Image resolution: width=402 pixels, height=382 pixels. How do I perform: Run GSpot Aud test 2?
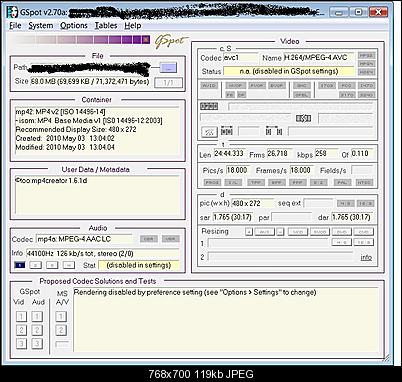click(x=37, y=330)
